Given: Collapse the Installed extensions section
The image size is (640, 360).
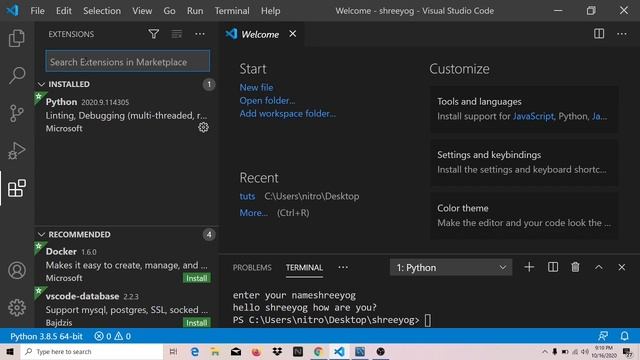Looking at the screenshot, I should tap(41, 84).
